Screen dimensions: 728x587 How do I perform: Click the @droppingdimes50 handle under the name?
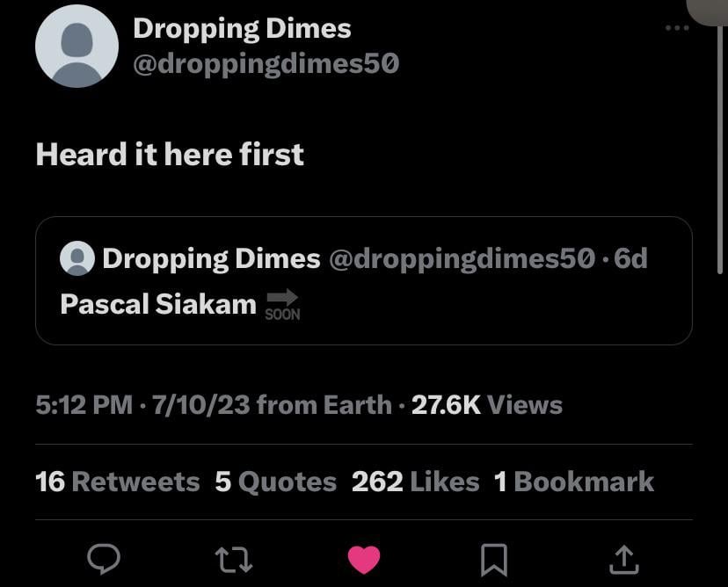pyautogui.click(x=266, y=63)
